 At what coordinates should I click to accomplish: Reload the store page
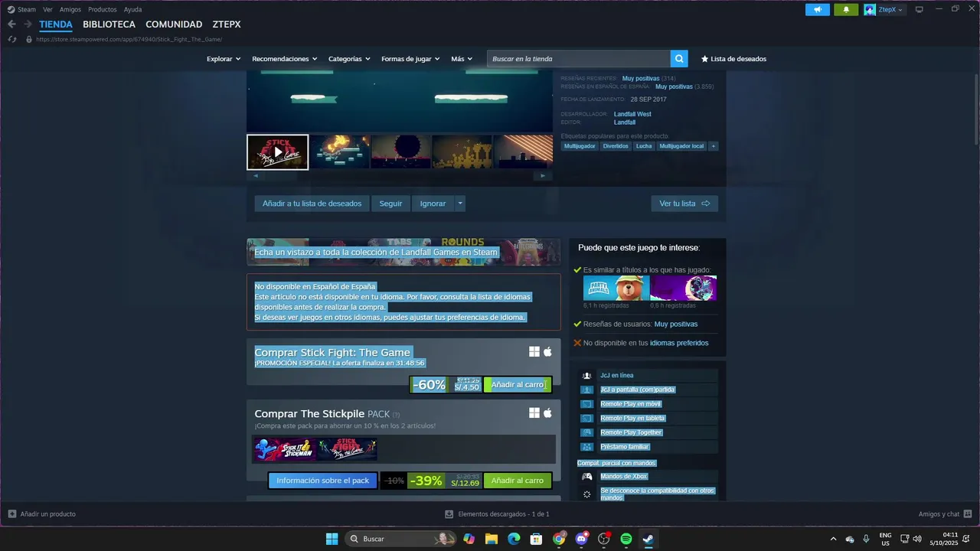[11, 39]
